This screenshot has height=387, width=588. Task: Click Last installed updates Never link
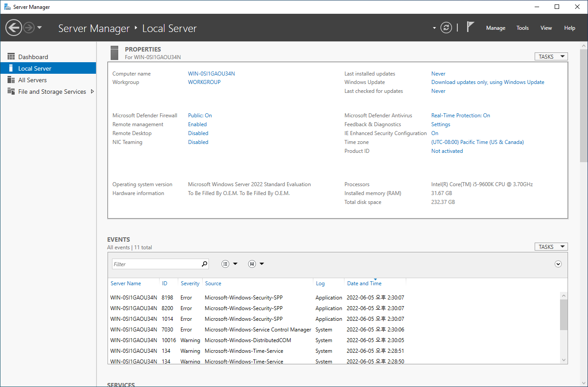pos(438,74)
